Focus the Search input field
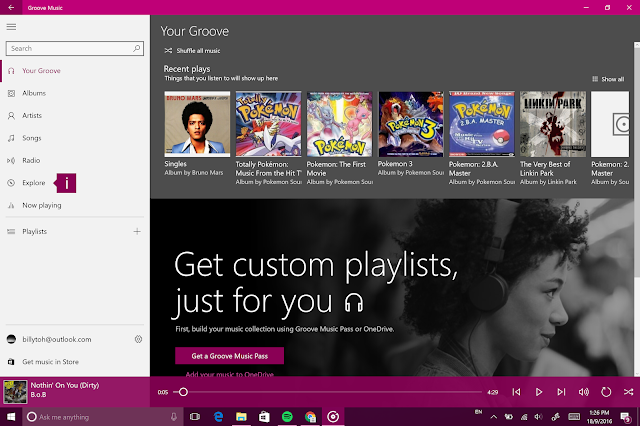The width and height of the screenshot is (640, 426). (75, 48)
